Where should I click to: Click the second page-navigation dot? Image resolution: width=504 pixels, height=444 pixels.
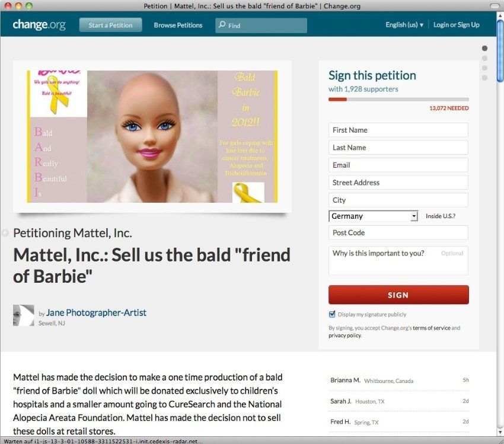[484, 58]
